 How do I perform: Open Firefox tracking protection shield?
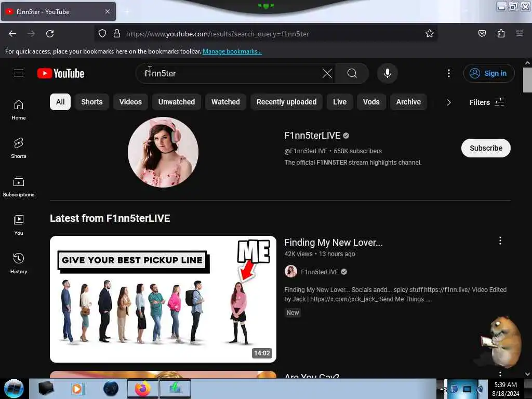102,33
